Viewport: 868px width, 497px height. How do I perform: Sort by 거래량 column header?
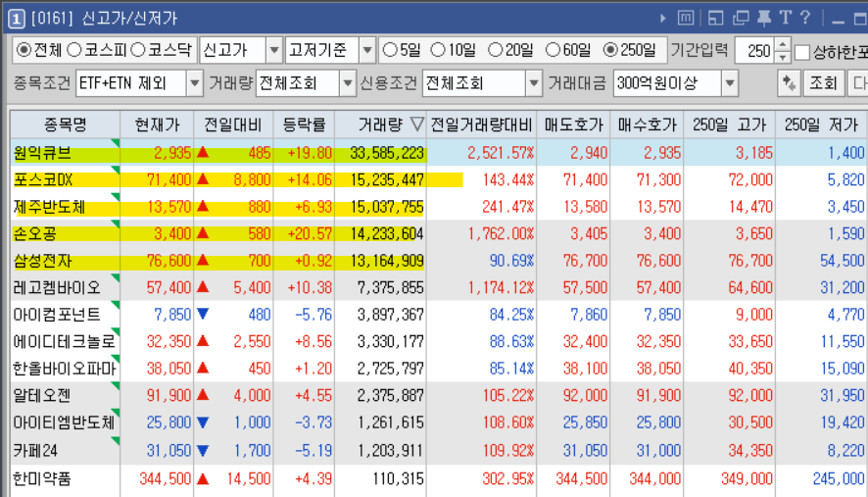point(380,124)
